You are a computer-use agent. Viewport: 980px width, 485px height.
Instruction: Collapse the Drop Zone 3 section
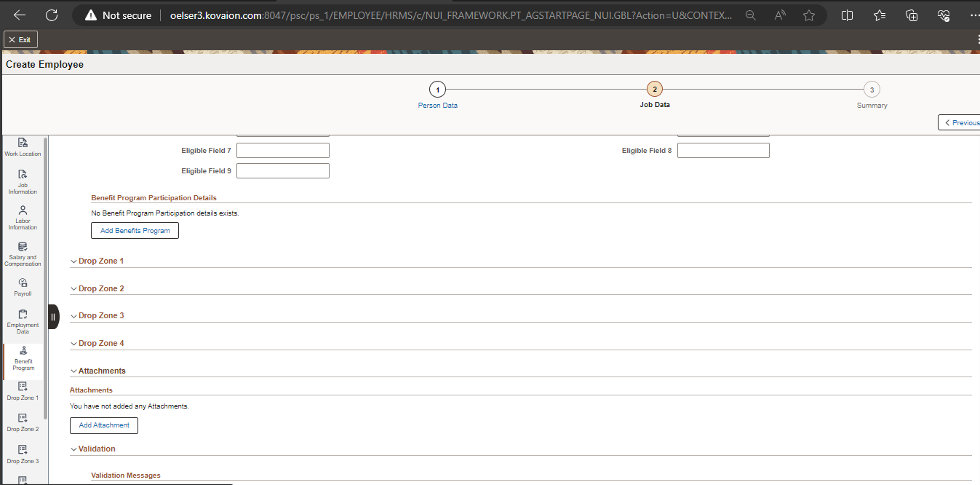pyautogui.click(x=73, y=315)
